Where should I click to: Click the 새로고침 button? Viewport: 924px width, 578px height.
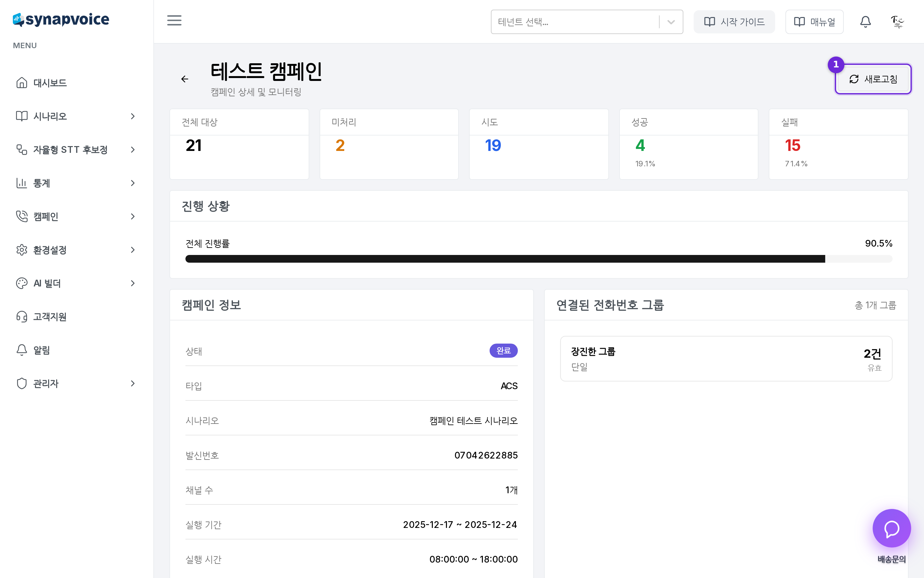pos(873,79)
